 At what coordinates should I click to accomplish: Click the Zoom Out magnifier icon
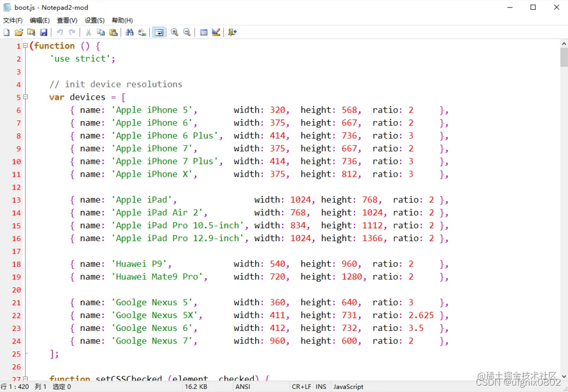tap(187, 33)
